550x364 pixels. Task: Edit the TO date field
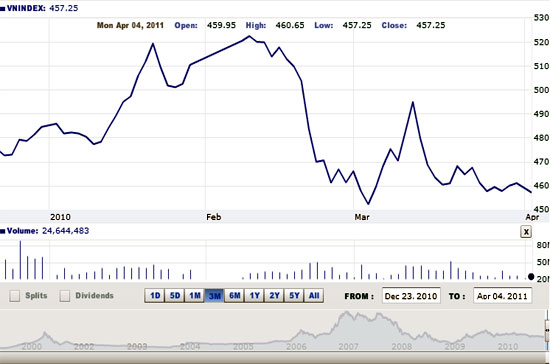pyautogui.click(x=502, y=296)
